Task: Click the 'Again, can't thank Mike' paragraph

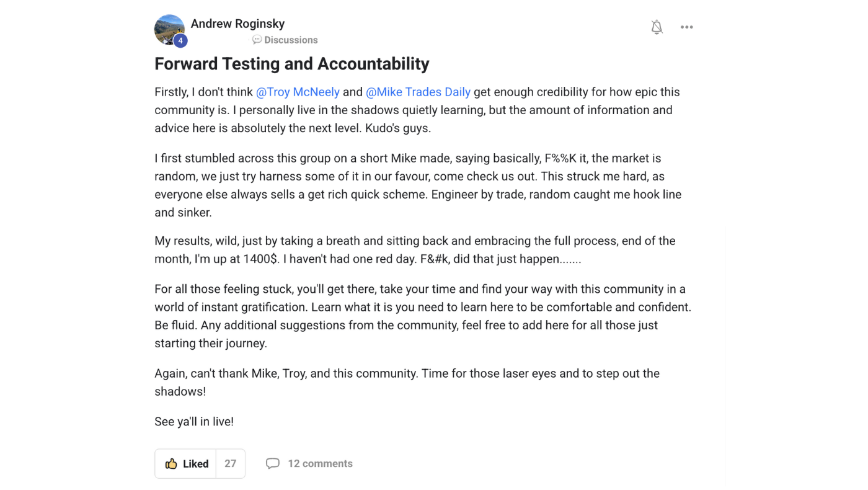Action: click(407, 383)
